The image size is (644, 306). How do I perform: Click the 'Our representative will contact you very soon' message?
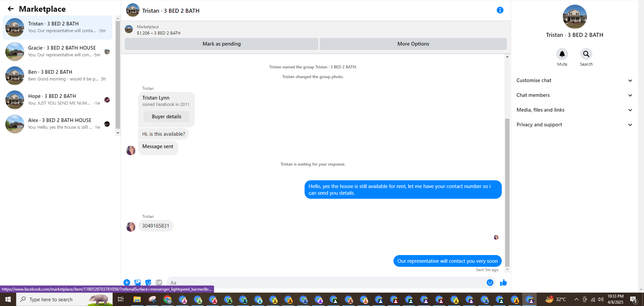click(447, 261)
